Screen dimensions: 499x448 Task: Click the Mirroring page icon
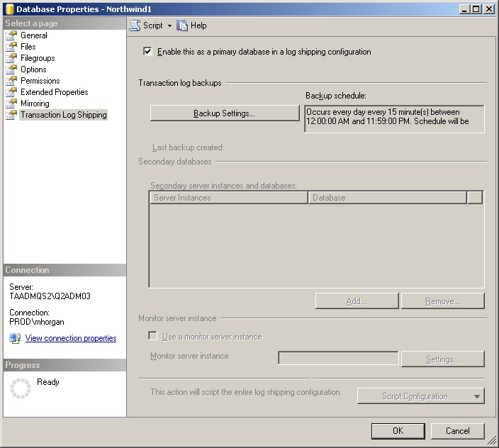pos(11,103)
